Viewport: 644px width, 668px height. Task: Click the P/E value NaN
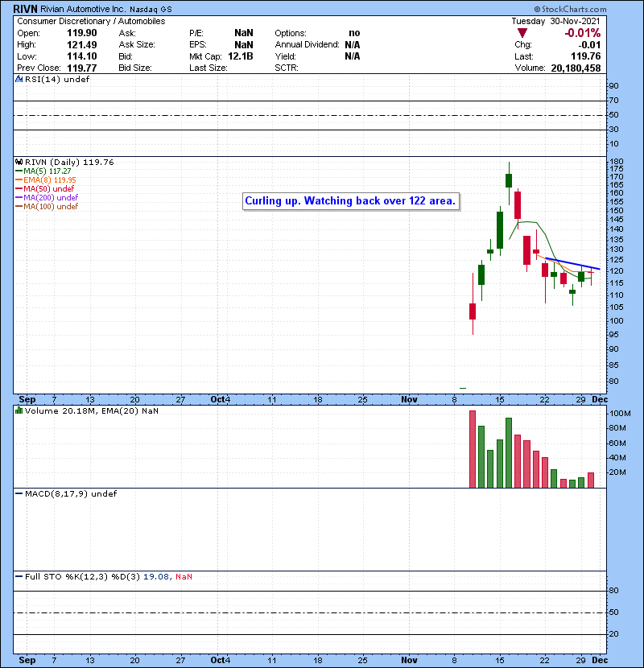coord(244,33)
